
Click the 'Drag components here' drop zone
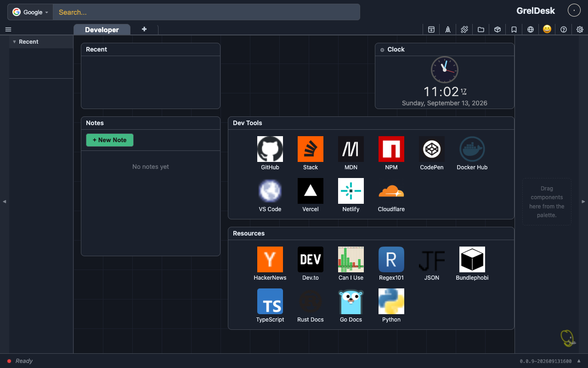coord(547,201)
